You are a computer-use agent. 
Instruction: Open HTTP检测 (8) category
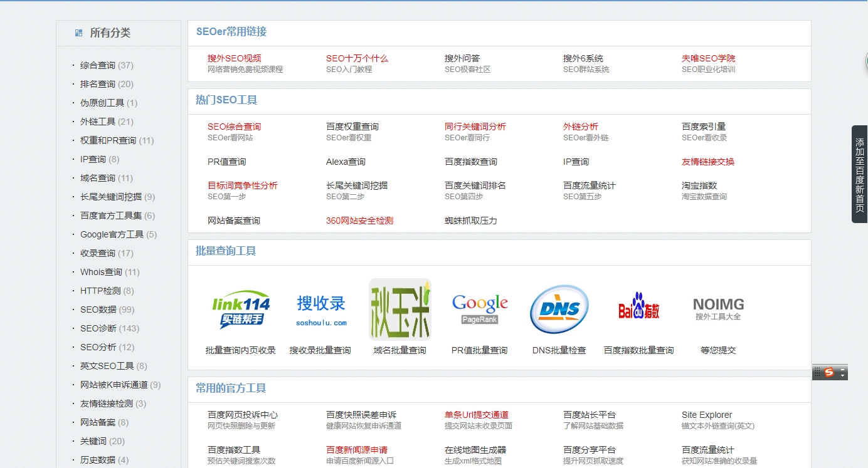[107, 291]
